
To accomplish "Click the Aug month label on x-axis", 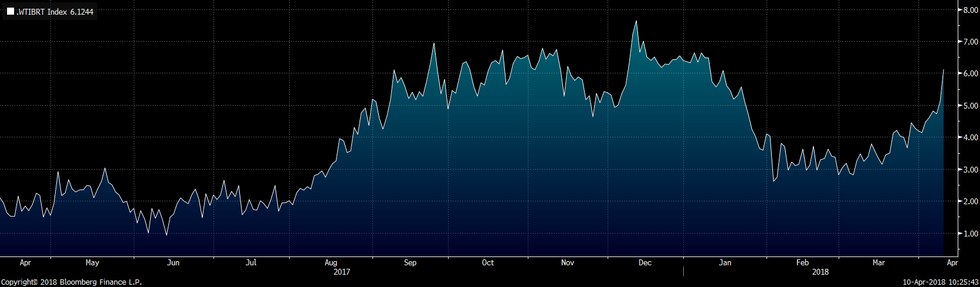I will [x=331, y=262].
